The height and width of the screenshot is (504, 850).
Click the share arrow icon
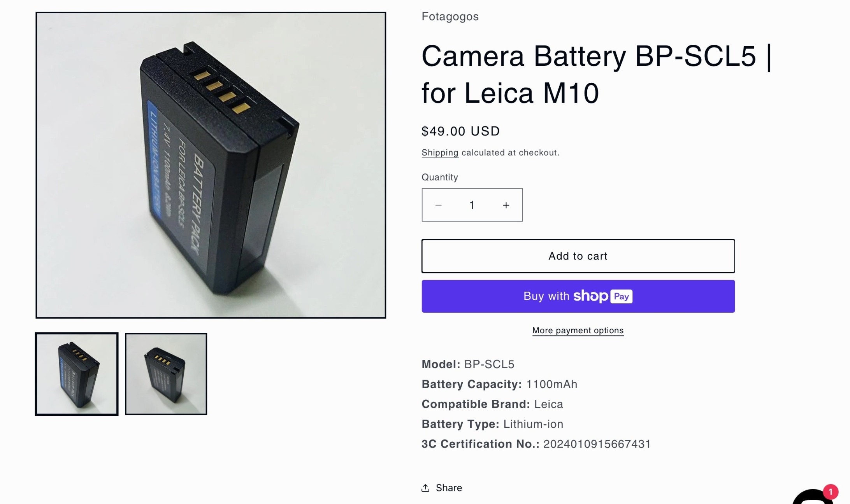425,488
